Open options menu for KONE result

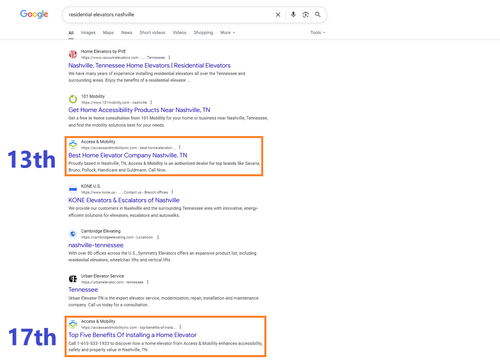pyautogui.click(x=172, y=192)
